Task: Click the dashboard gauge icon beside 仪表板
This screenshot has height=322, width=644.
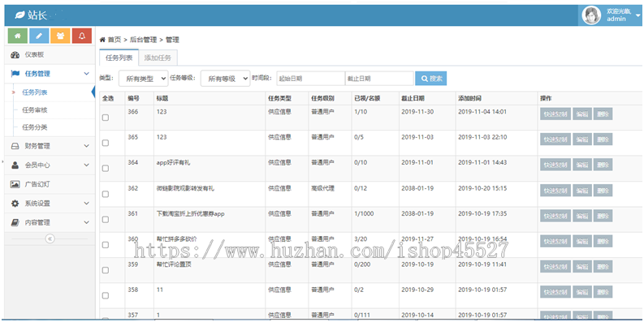Action: click(15, 55)
